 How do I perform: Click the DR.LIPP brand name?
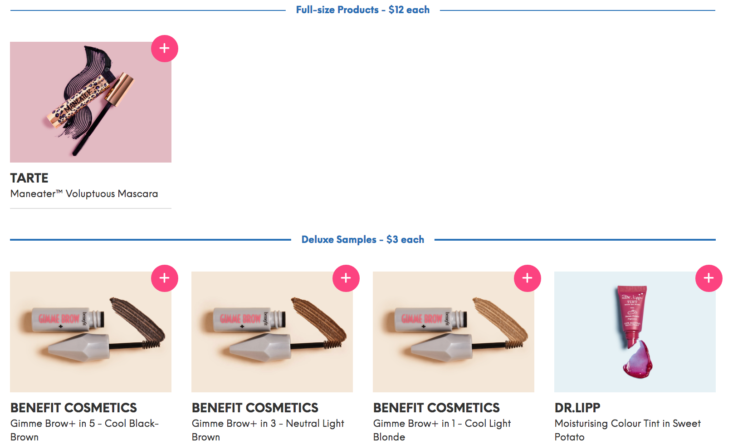click(577, 408)
